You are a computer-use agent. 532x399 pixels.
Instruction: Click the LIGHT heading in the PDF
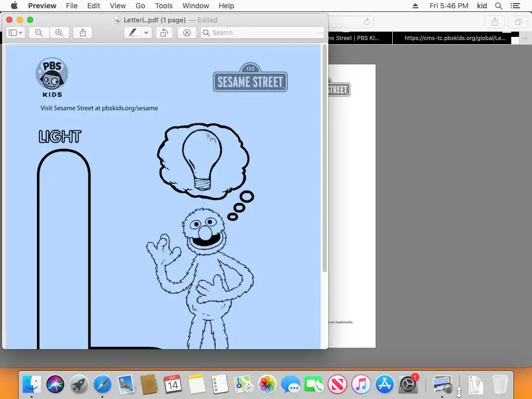point(60,137)
